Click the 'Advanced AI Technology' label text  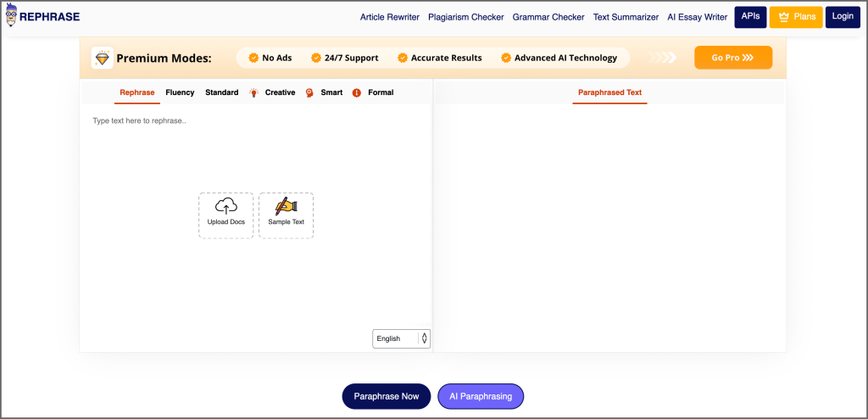(x=565, y=58)
